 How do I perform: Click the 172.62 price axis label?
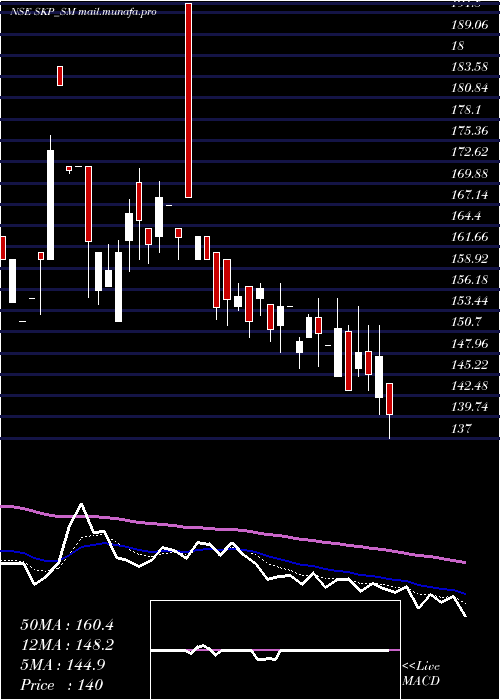coord(470,152)
